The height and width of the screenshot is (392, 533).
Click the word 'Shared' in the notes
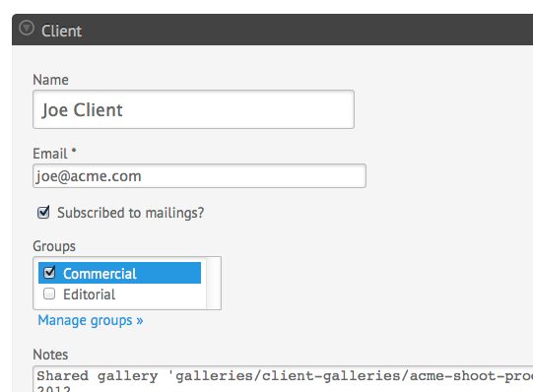click(62, 376)
